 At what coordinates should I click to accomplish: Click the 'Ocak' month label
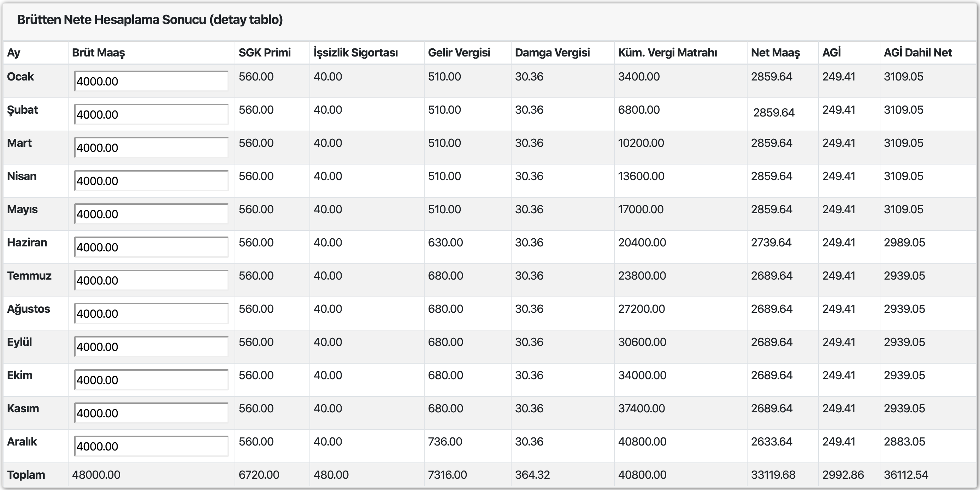20,76
